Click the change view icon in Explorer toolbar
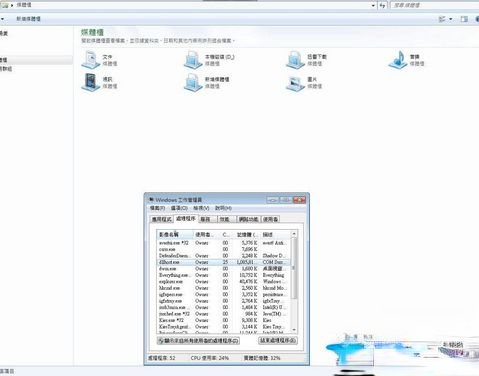The height and width of the screenshot is (376, 479). 442,19
